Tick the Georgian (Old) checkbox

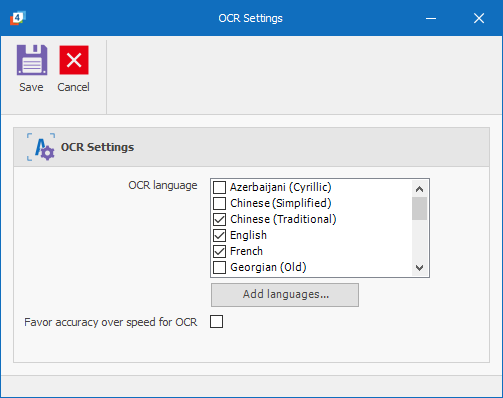point(219,267)
